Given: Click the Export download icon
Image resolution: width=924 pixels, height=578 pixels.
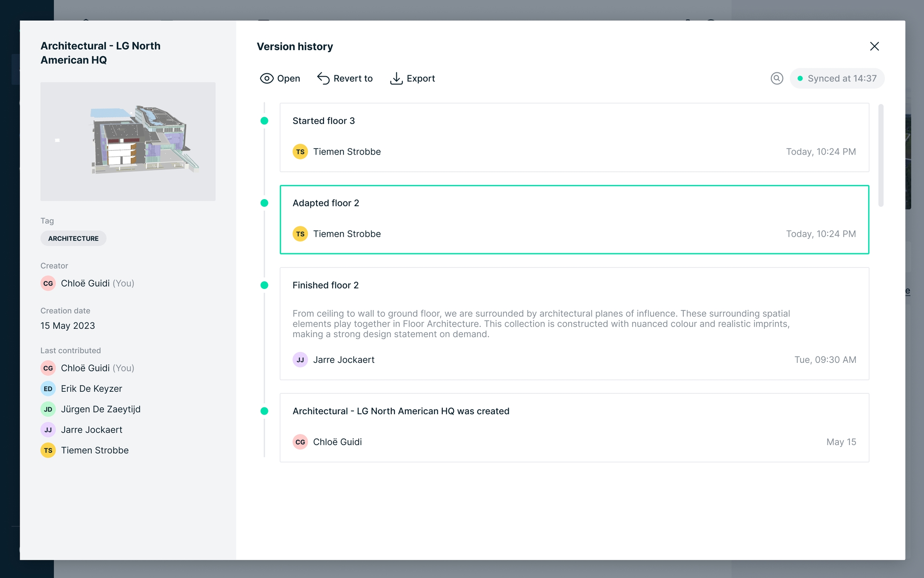Looking at the screenshot, I should point(396,78).
